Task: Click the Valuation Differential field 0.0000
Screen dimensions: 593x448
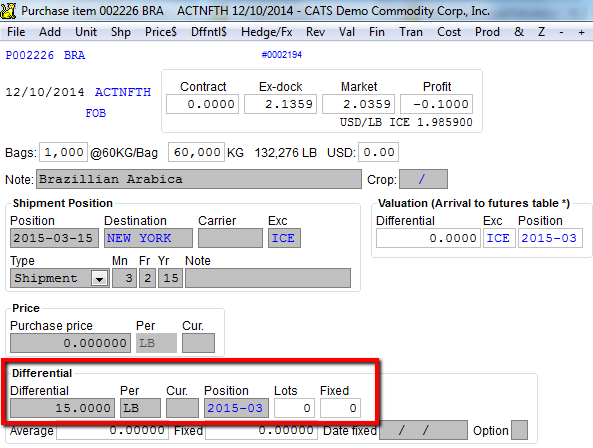Action: tap(428, 238)
